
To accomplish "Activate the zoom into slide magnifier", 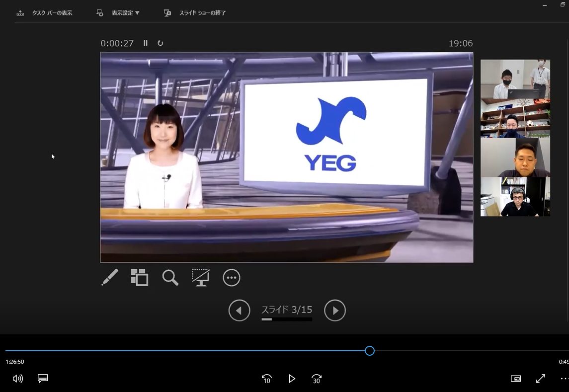I will (x=170, y=278).
